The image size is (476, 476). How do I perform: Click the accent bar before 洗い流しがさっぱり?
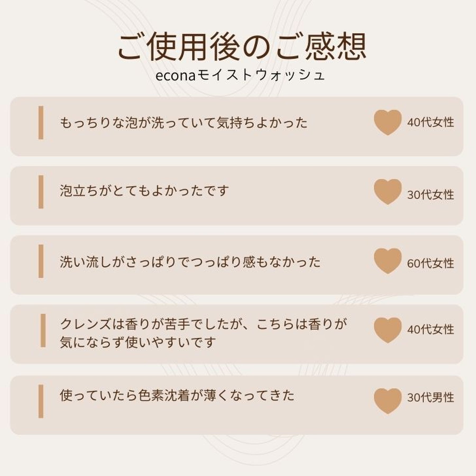tap(41, 261)
